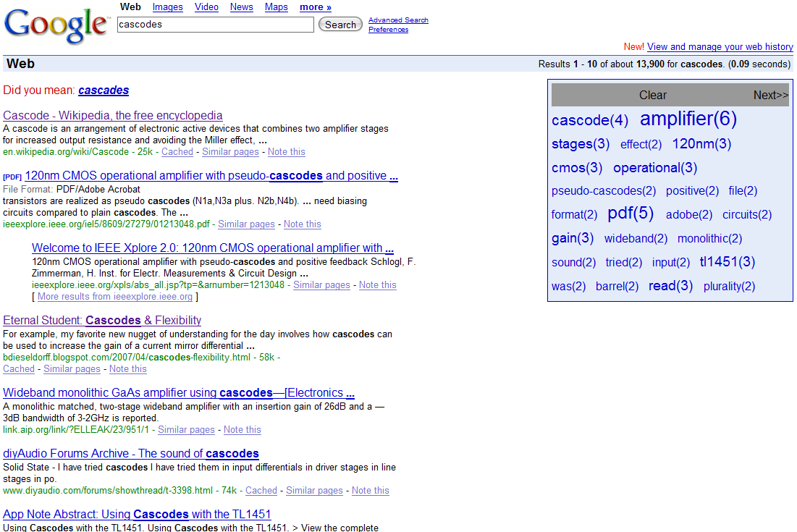The width and height of the screenshot is (797, 532).
Task: Select the 'positive(2)' tag
Action: 692,191
